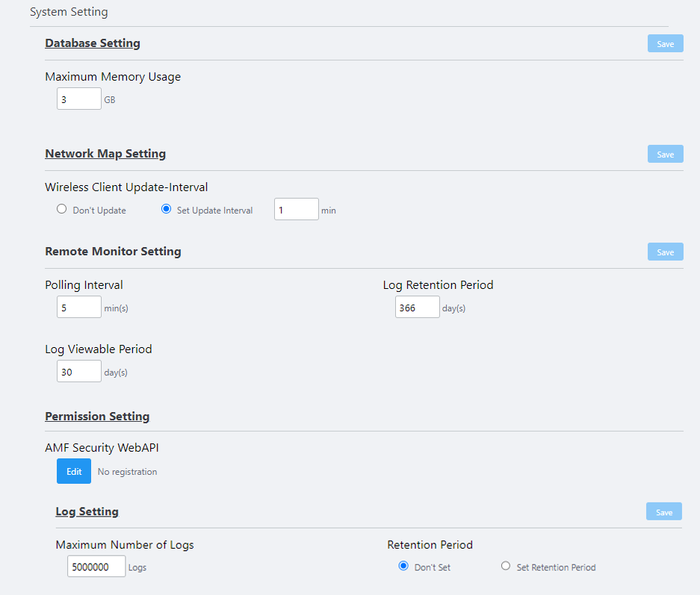This screenshot has width=700, height=595.
Task: Edit the AMF Security WebAPI registration
Action: click(x=74, y=471)
